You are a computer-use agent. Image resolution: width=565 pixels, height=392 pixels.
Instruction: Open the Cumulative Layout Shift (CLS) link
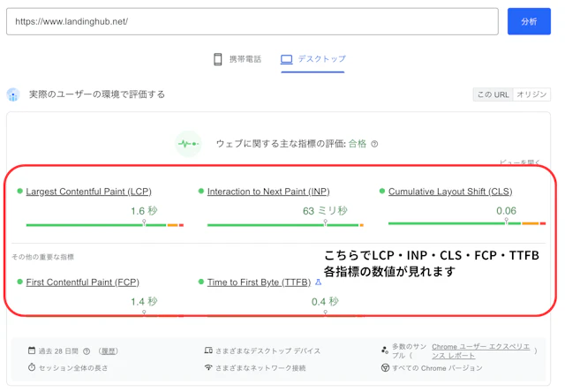click(450, 192)
